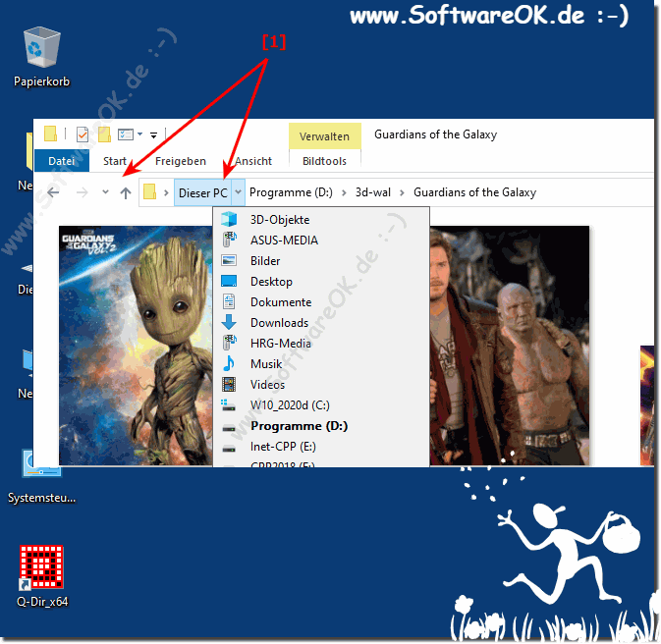The width and height of the screenshot is (661, 644).
Task: Open the quick access view options dropdown arrow
Action: [x=139, y=134]
